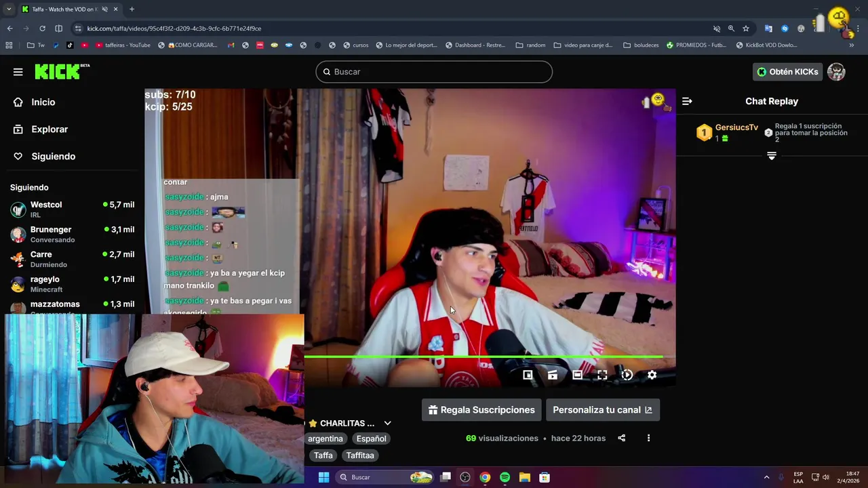
Task: Open a new browser tab
Action: 132,9
